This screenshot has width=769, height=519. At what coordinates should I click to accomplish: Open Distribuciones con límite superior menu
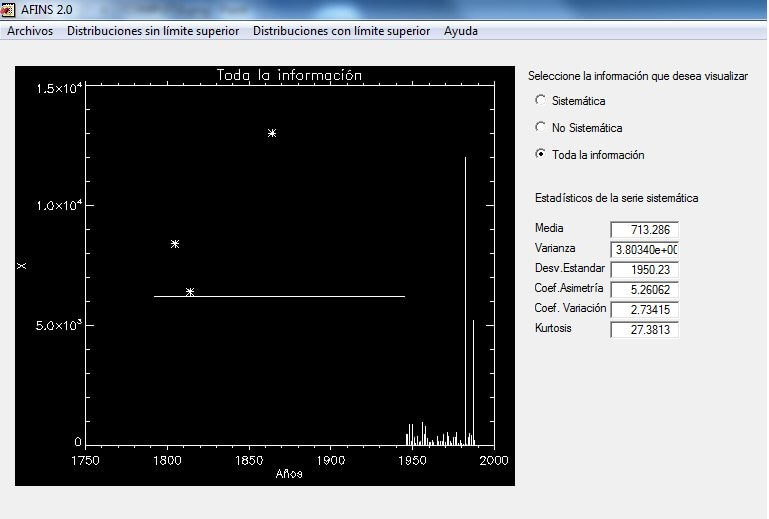pos(341,31)
